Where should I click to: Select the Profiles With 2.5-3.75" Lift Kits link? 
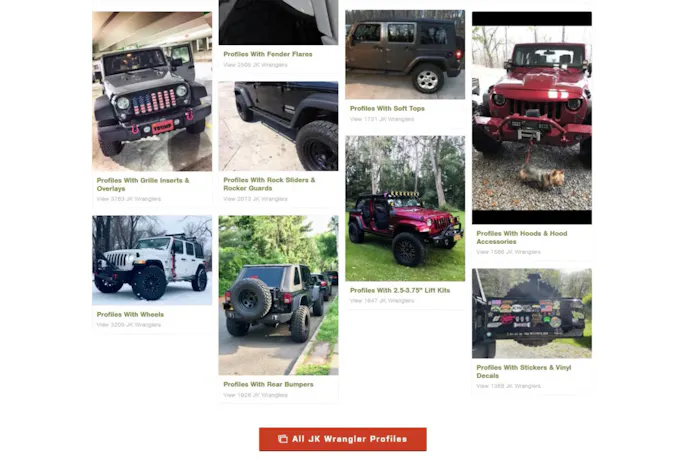tap(400, 290)
